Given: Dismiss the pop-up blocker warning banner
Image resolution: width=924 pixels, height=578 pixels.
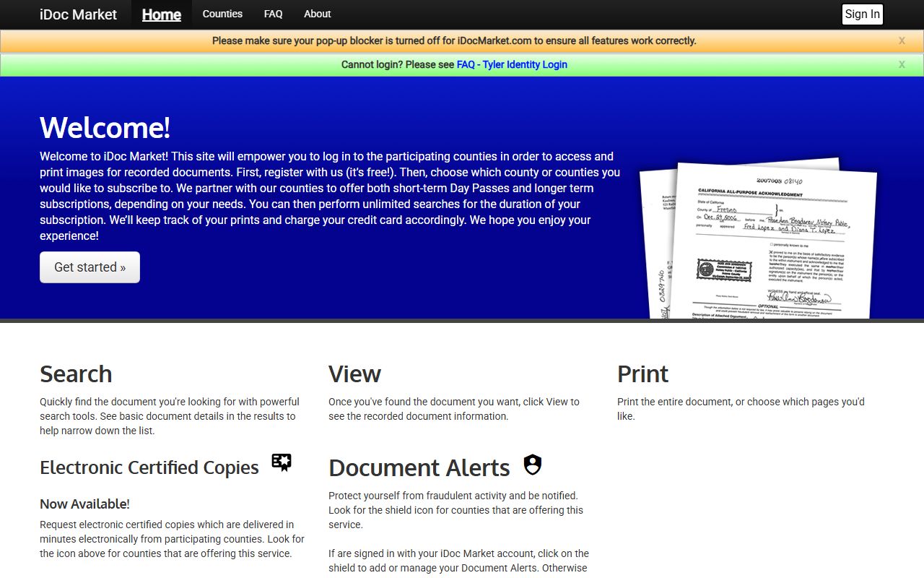Looking at the screenshot, I should (902, 41).
